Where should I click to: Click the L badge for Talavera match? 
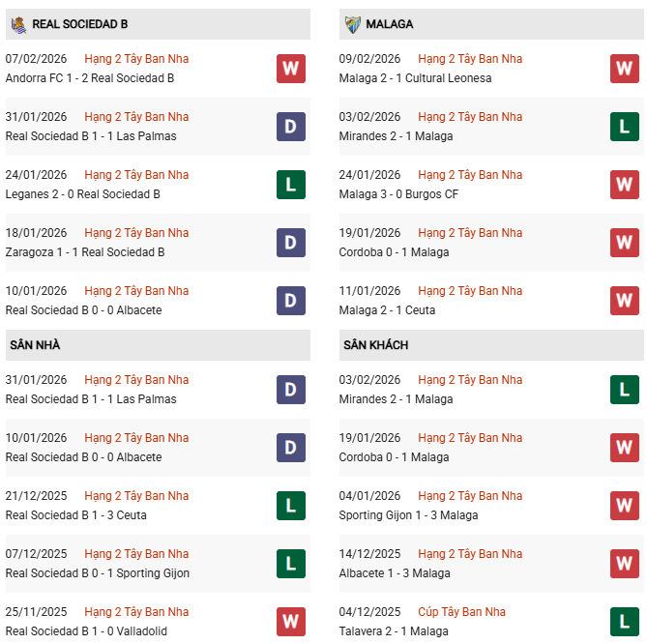pos(625,622)
